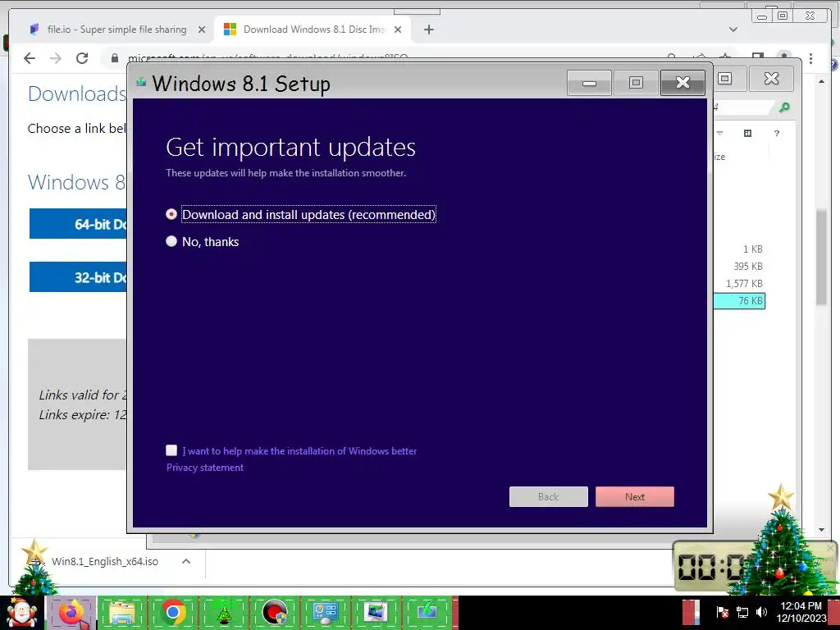
Task: Reload the Chrome page
Action: tap(82, 58)
